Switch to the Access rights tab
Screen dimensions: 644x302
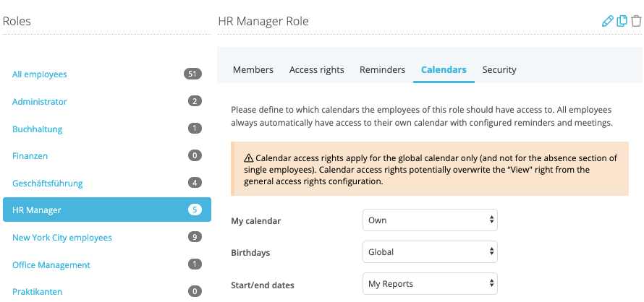[317, 70]
